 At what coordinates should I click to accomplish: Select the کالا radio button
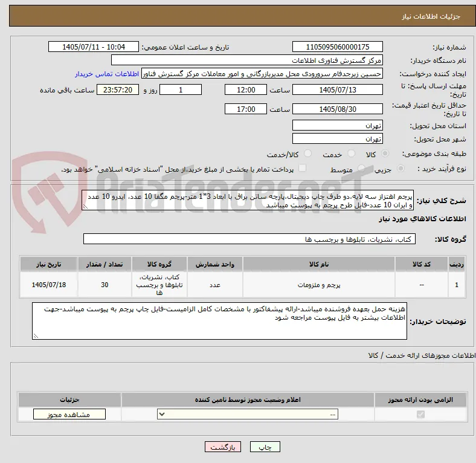pyautogui.click(x=385, y=154)
